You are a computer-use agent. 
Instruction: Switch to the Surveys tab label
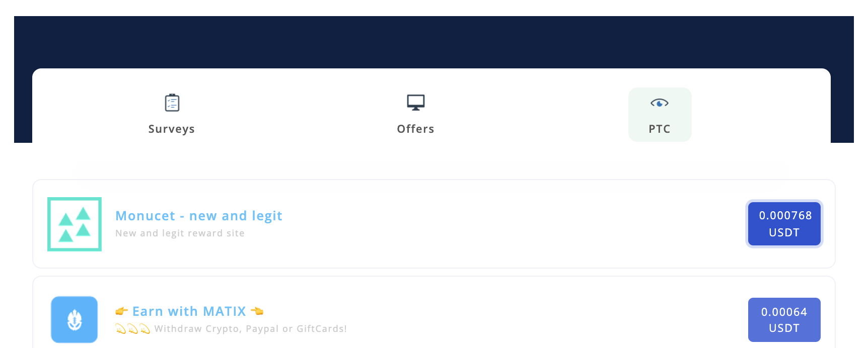point(172,129)
